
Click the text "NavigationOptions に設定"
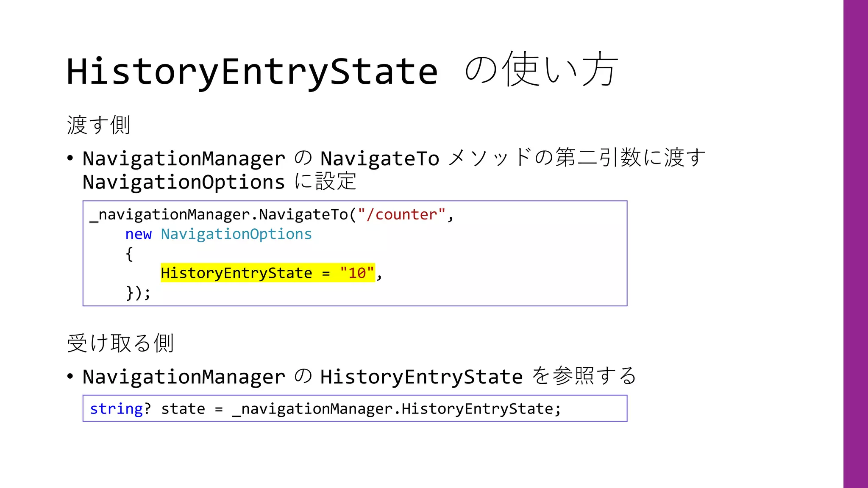tap(219, 182)
